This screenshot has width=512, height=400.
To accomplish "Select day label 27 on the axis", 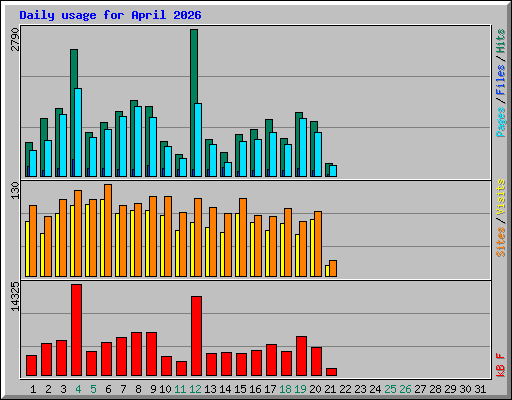I will pos(420,389).
